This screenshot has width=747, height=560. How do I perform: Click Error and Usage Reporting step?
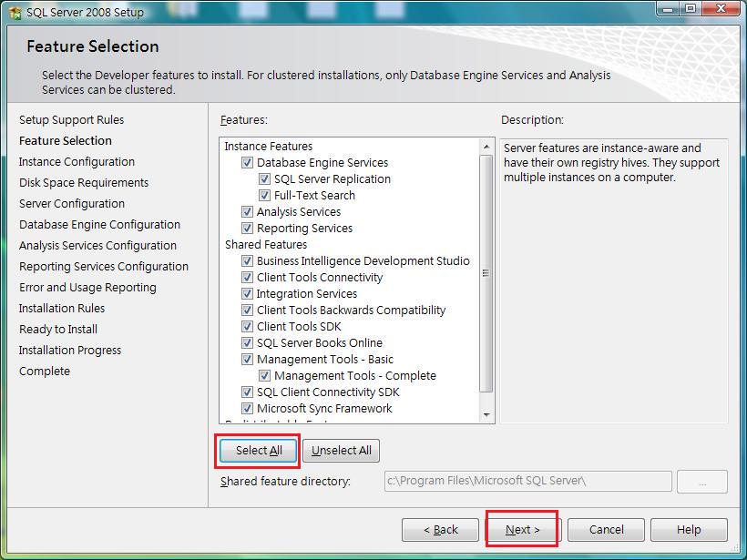(x=87, y=288)
